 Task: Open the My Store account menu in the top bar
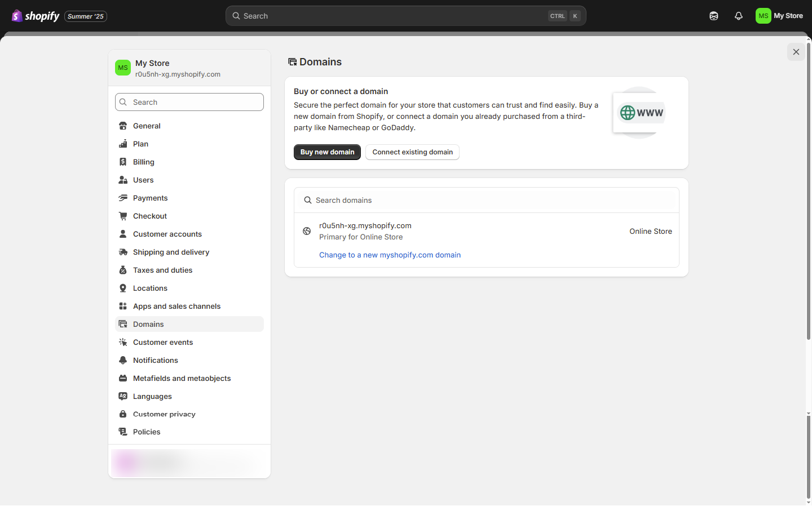pyautogui.click(x=779, y=16)
